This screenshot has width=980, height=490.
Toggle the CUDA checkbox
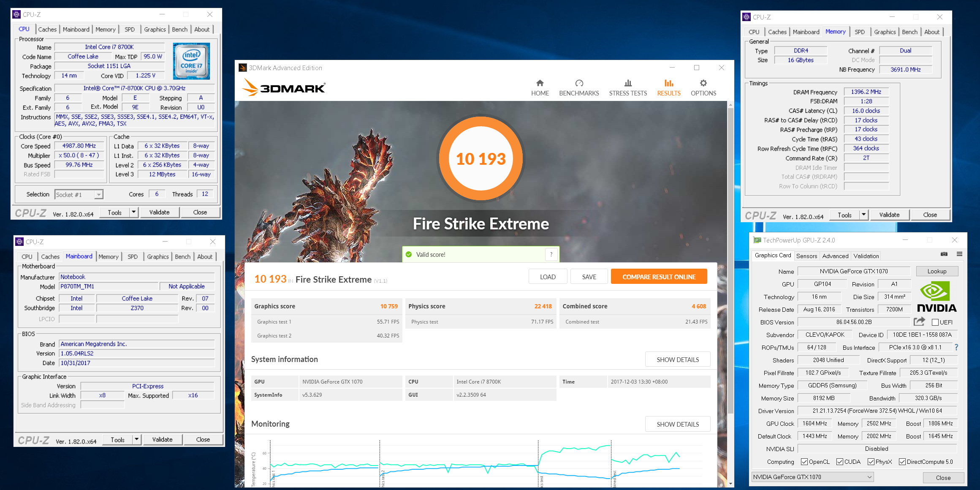[840, 462]
